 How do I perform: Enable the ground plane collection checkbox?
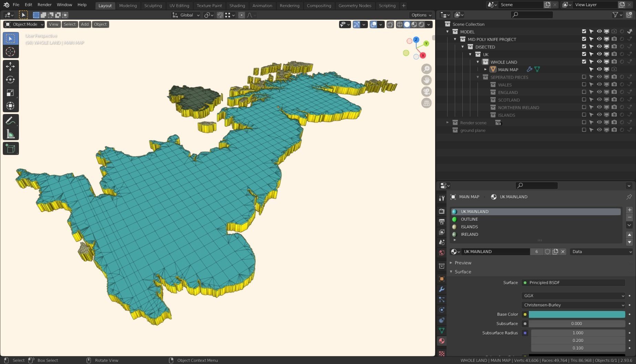(584, 130)
